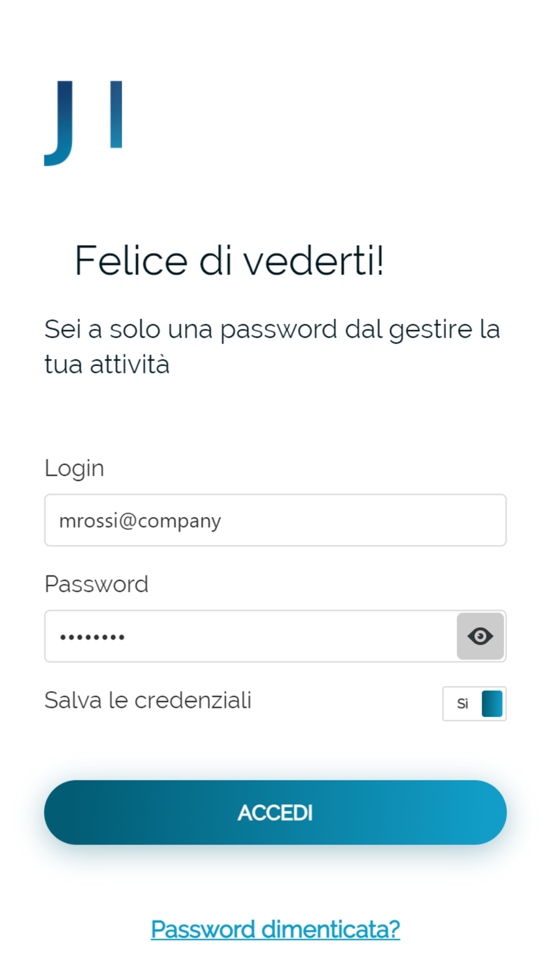The height and width of the screenshot is (980, 551).
Task: Click the "tua attività" subtitle text
Action: (x=107, y=365)
